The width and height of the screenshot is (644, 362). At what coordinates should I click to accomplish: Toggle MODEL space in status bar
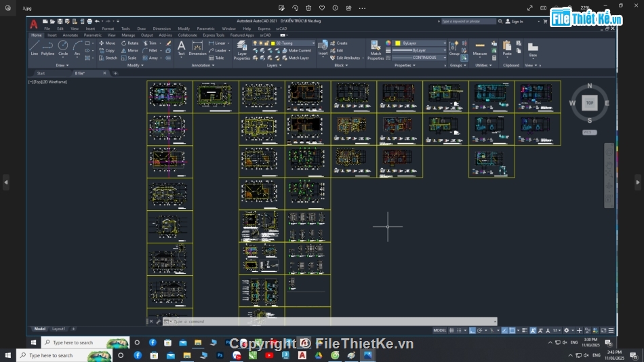tap(439, 330)
